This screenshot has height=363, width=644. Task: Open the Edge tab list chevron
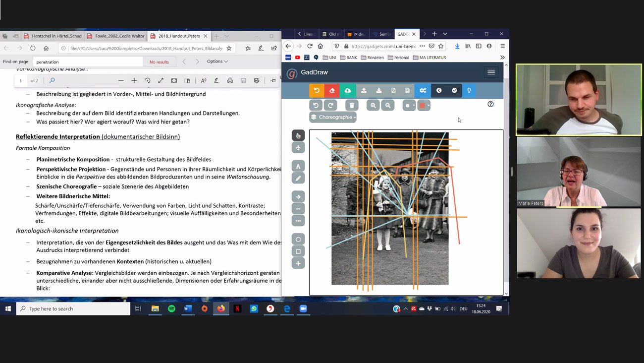point(227,36)
